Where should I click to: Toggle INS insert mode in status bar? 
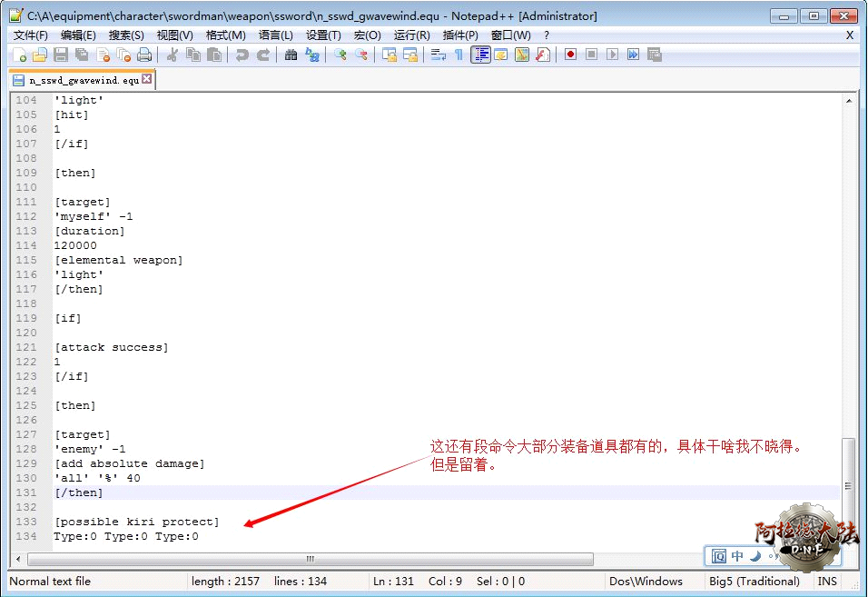pos(827,582)
